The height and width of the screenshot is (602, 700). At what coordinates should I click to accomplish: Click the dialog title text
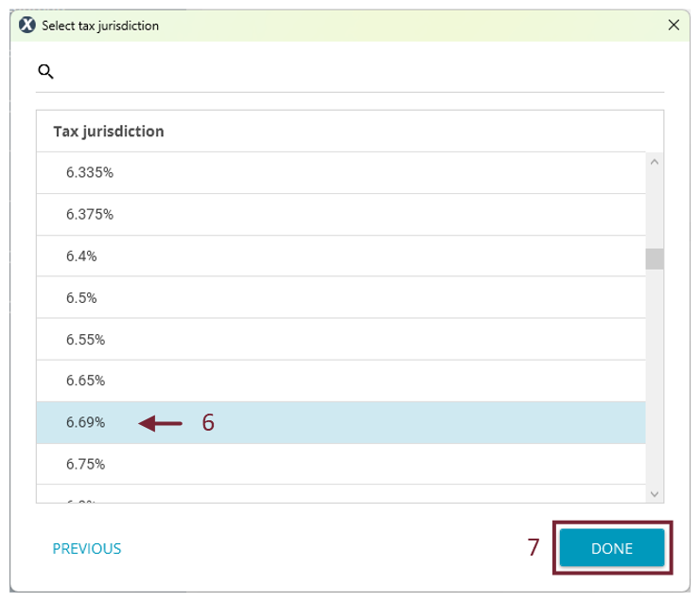click(100, 26)
